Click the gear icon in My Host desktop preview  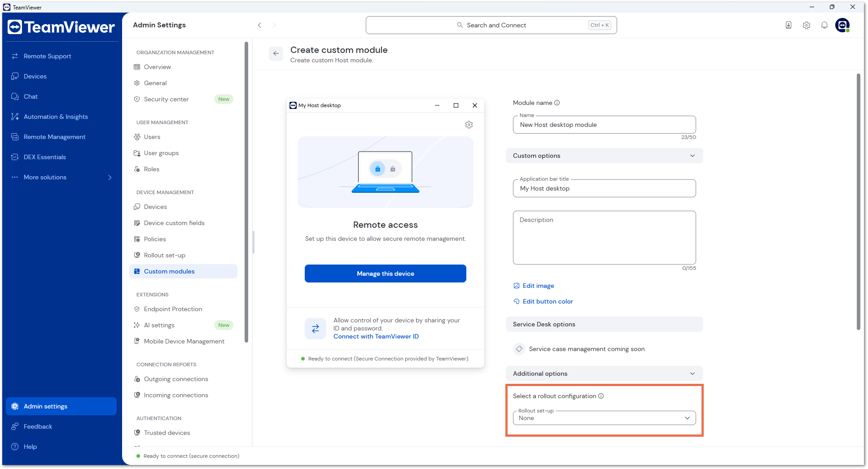pos(469,125)
